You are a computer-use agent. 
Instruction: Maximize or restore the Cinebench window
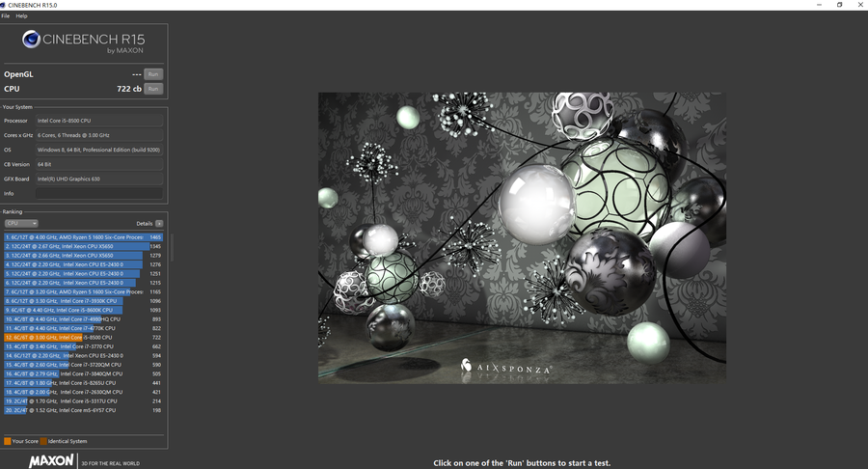tap(839, 5)
